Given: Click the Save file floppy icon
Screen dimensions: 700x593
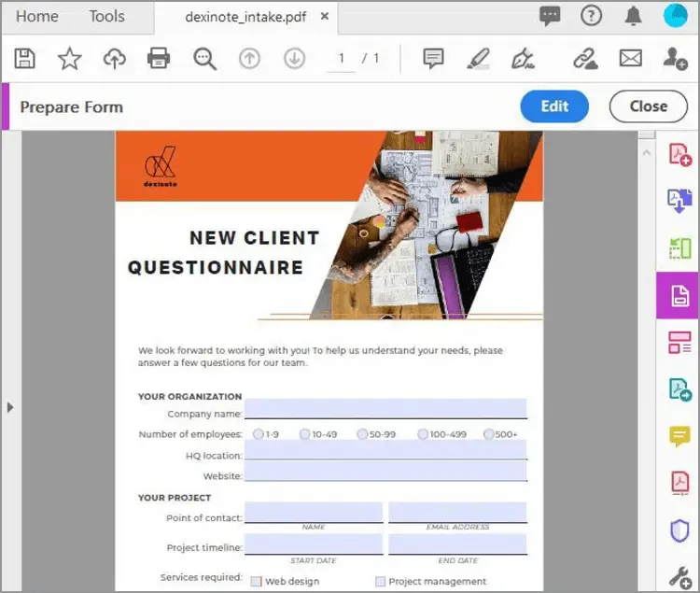Looking at the screenshot, I should coord(24,59).
